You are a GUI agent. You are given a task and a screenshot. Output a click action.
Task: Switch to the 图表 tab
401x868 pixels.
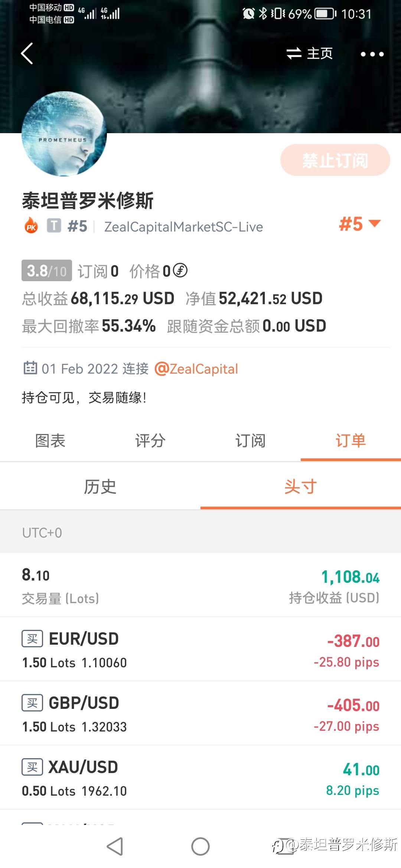coord(50,441)
